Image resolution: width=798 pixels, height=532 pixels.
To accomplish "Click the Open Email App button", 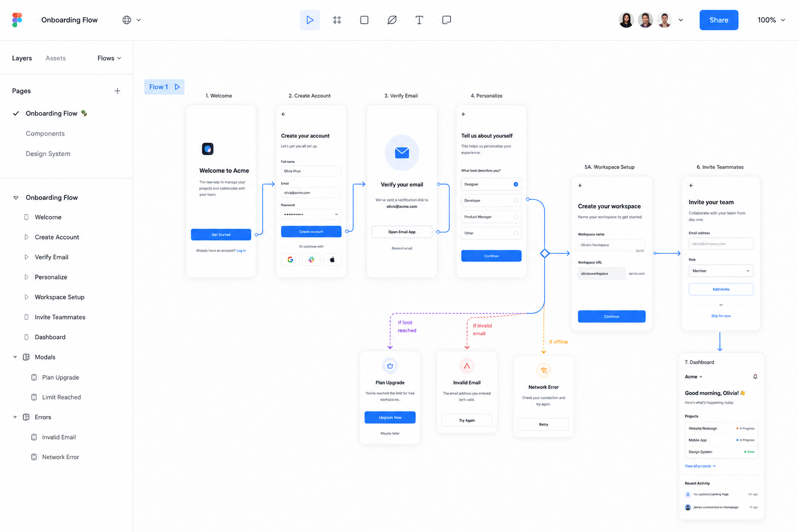I will pyautogui.click(x=402, y=232).
